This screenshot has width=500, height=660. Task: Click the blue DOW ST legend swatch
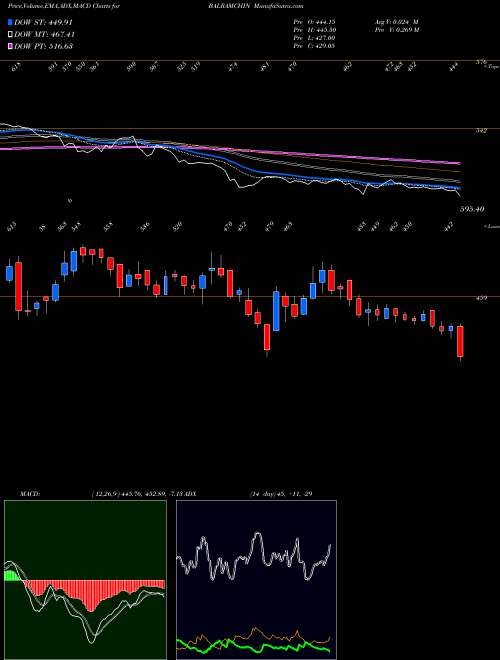tap(10, 23)
